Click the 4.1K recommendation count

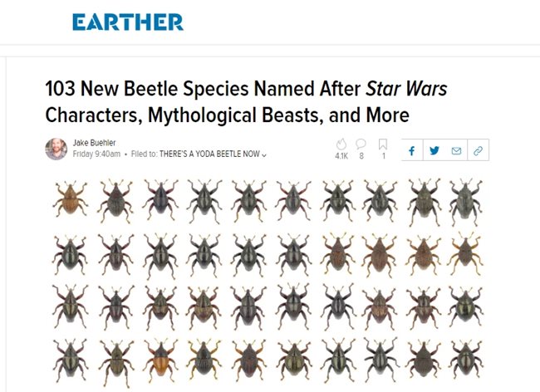coord(341,156)
